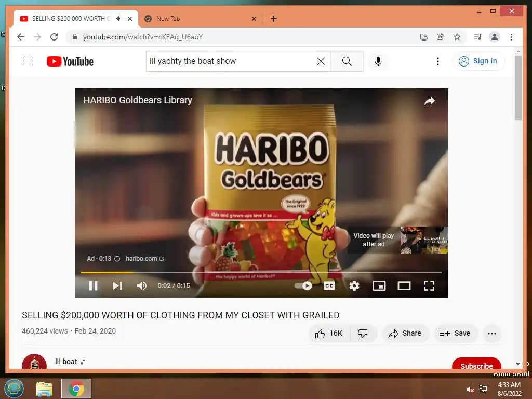Skip to next video with Next button
The height and width of the screenshot is (399, 532).
(117, 286)
